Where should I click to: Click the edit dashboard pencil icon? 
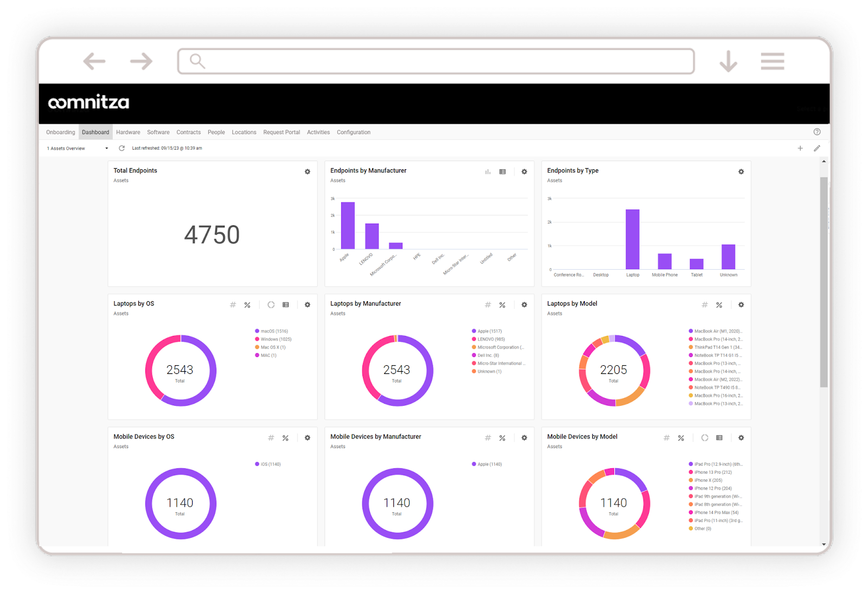(817, 148)
